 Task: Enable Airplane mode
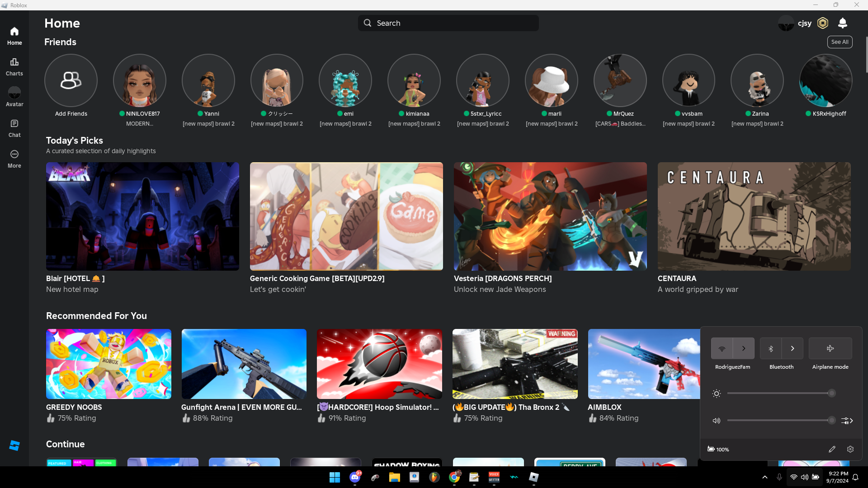coord(830,348)
